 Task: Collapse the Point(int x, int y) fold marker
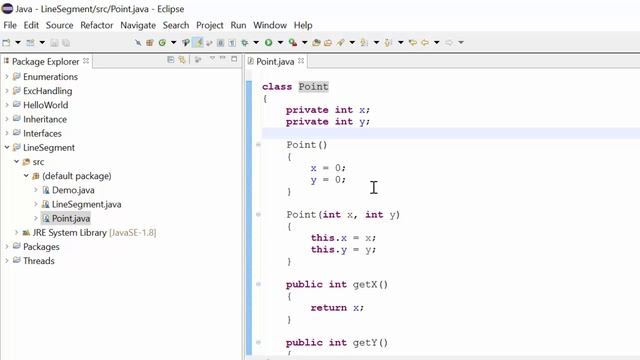pos(258,214)
